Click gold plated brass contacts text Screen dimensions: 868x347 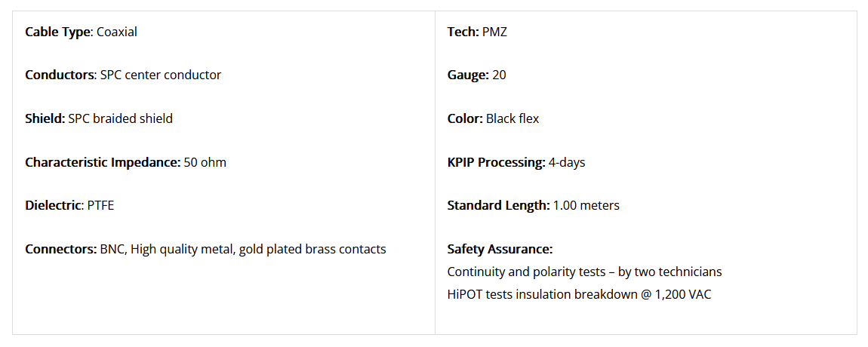click(x=312, y=249)
